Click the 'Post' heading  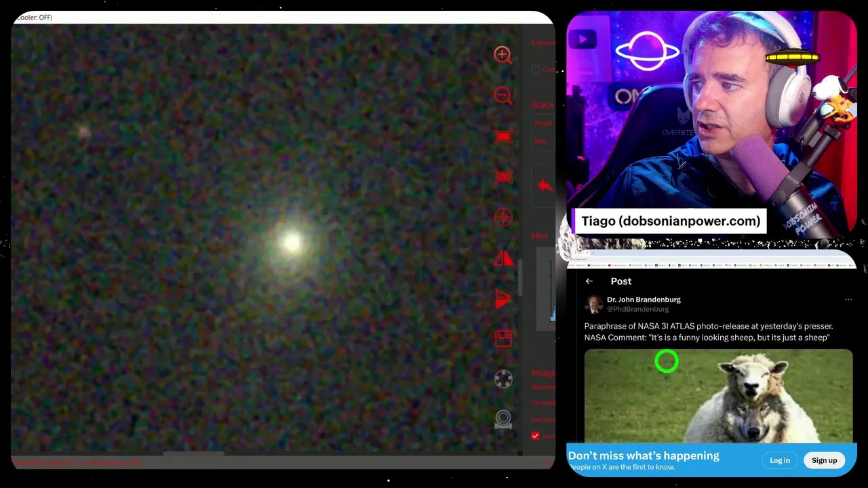[x=620, y=281]
